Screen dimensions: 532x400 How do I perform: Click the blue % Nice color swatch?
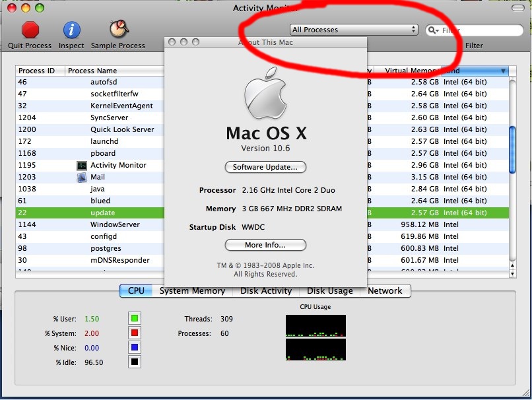point(135,347)
